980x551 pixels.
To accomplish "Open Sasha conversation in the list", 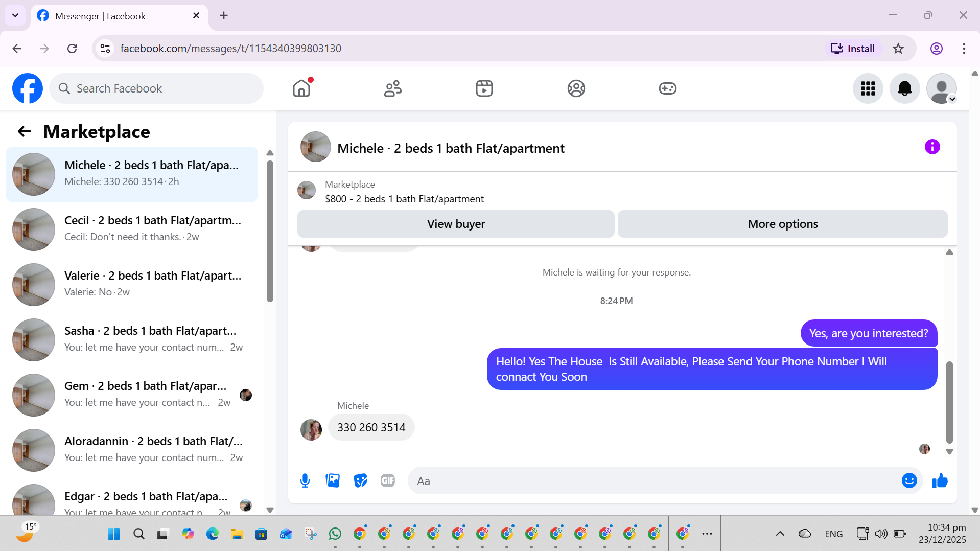I will 132,340.
